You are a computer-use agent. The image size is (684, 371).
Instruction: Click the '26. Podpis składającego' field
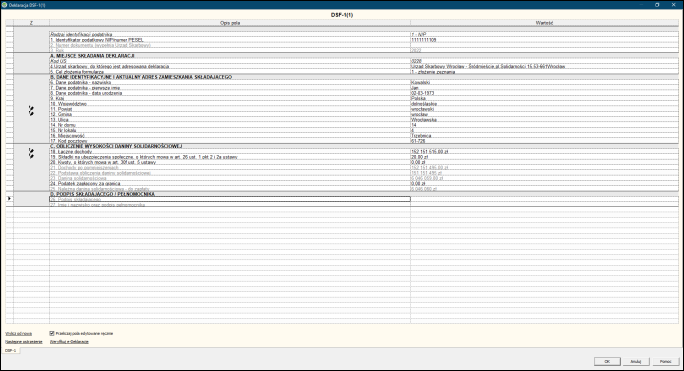230,199
